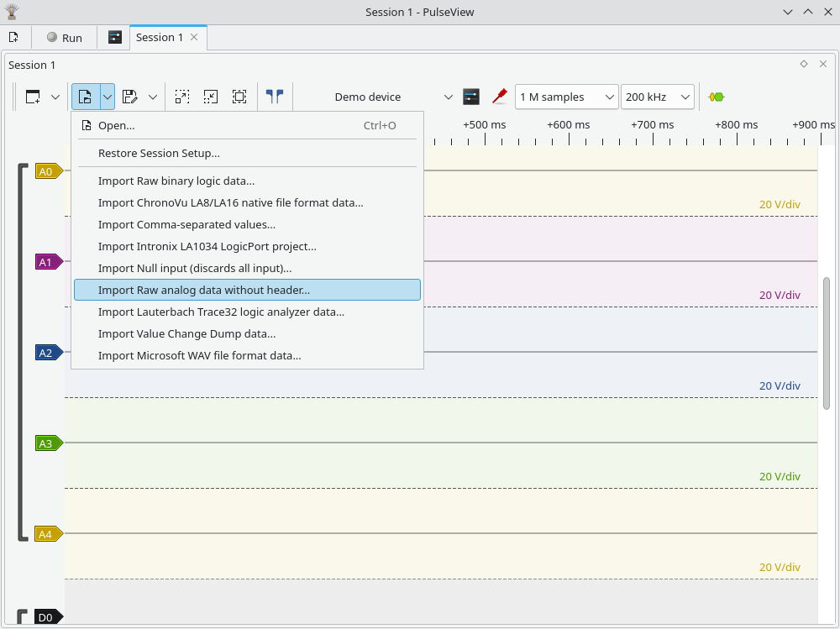
Task: Click the +700 ms ruler label
Action: pyautogui.click(x=653, y=125)
